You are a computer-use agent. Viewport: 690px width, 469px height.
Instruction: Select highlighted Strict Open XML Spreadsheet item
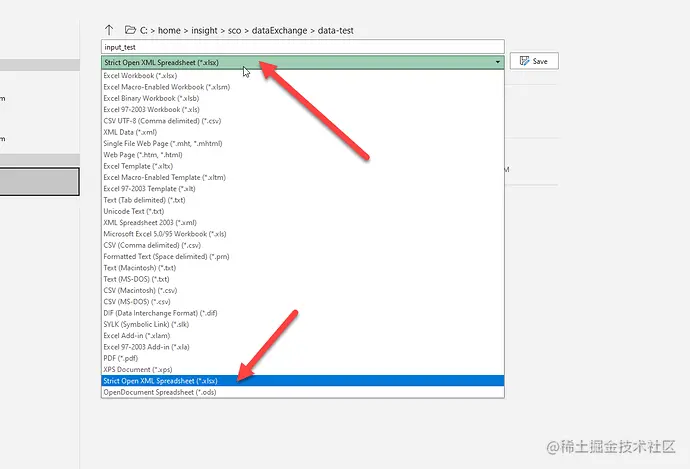tap(303, 381)
